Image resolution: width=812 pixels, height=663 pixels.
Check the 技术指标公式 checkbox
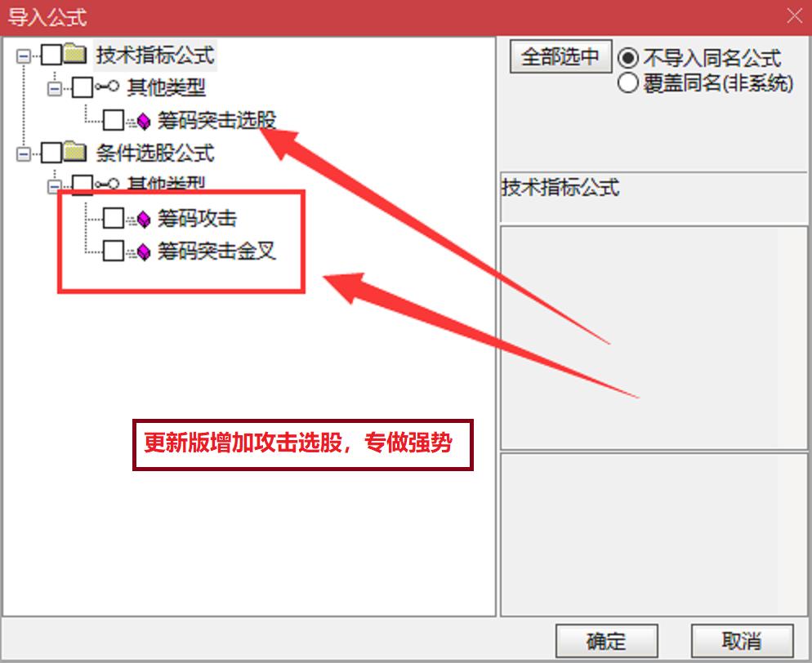pos(51,55)
